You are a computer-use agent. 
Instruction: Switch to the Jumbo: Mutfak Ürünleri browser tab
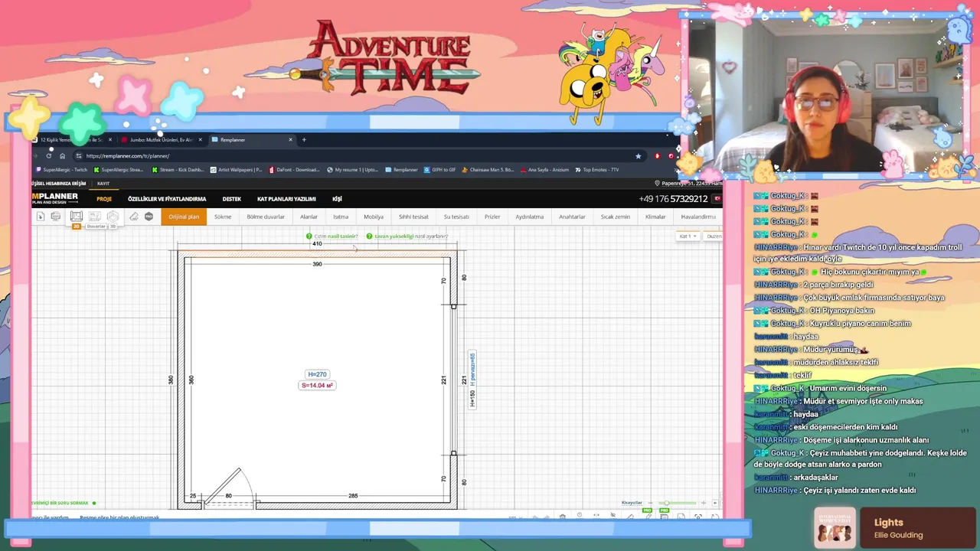coord(162,140)
